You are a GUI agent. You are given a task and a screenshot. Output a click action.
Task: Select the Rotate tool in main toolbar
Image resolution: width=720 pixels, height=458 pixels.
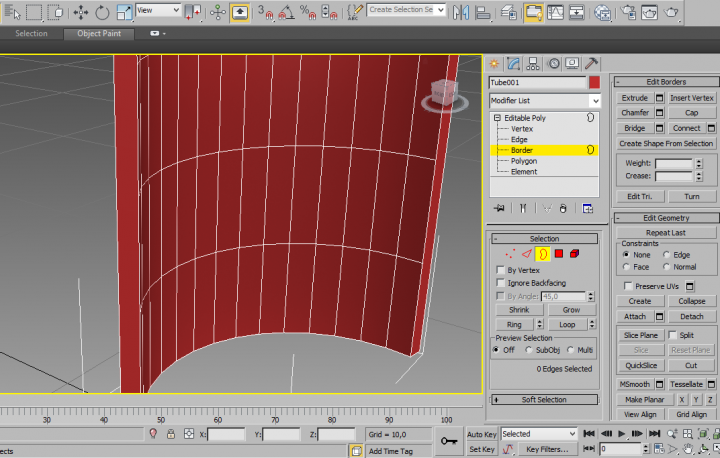(102, 13)
